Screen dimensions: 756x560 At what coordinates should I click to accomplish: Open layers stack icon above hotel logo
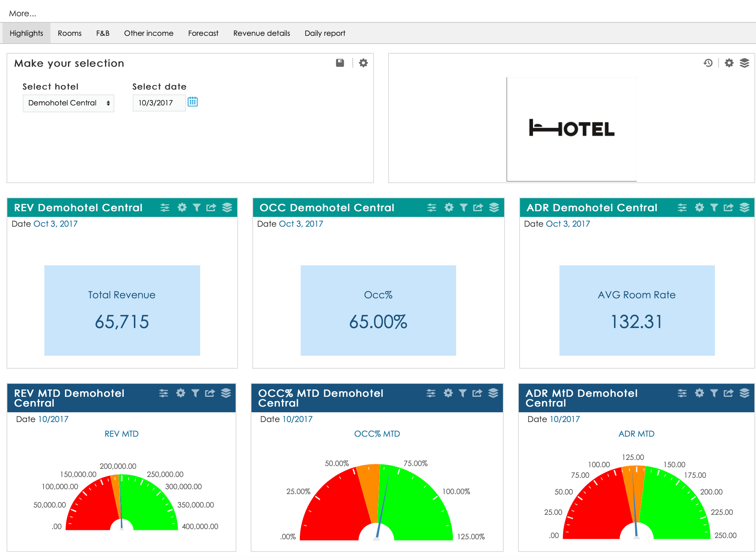744,63
